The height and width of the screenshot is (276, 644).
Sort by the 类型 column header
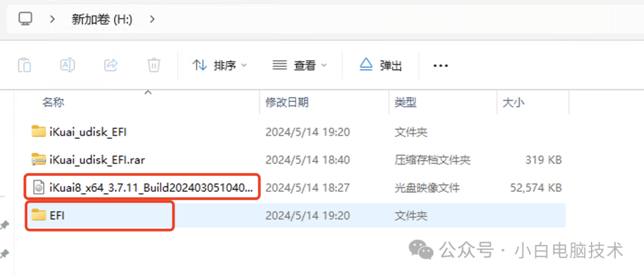point(406,103)
